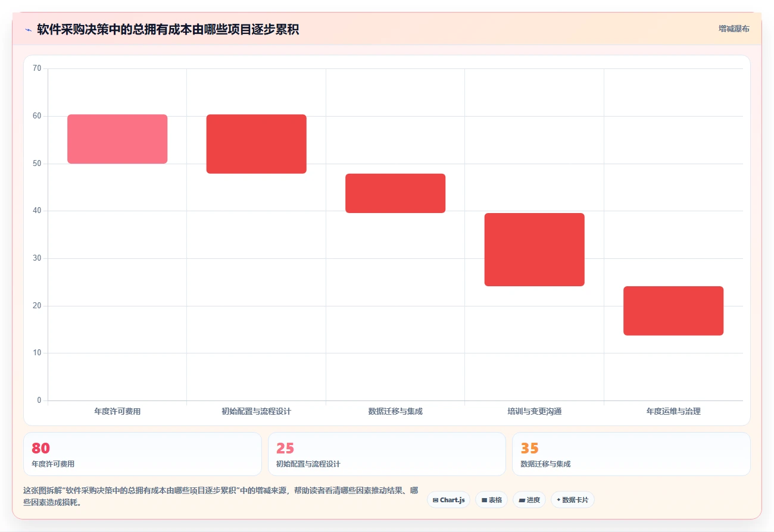Click x-axis label 培训与变更沟通

tap(535, 411)
